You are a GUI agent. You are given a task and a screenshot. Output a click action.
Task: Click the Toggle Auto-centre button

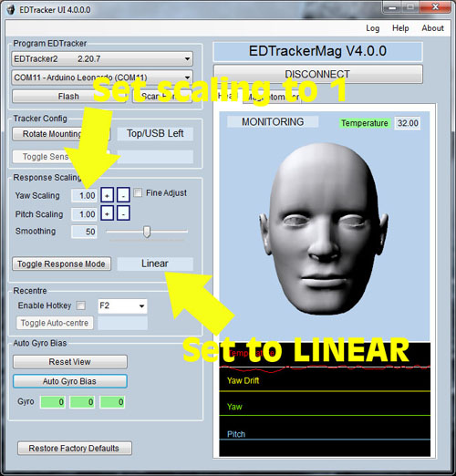tap(55, 323)
